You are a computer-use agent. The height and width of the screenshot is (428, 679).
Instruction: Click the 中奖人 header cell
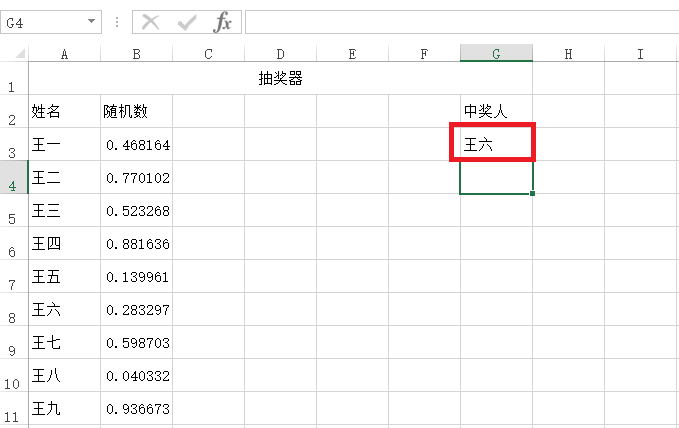pyautogui.click(x=496, y=111)
